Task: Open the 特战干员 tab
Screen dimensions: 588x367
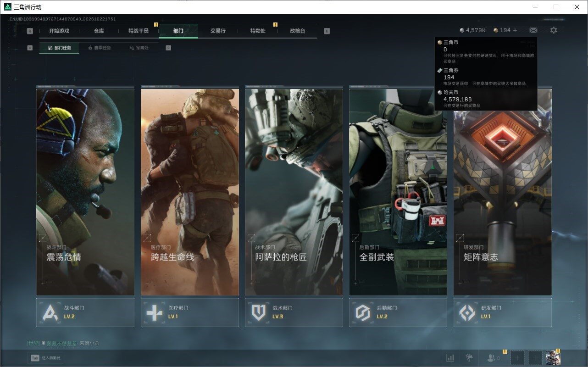Action: click(139, 31)
